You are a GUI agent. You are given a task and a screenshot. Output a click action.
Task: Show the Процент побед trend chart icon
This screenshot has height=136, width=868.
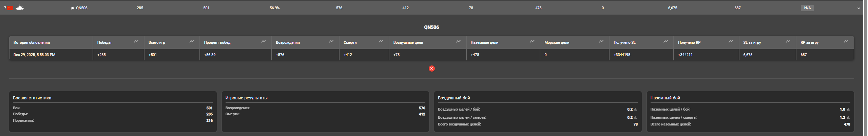pyautogui.click(x=263, y=41)
